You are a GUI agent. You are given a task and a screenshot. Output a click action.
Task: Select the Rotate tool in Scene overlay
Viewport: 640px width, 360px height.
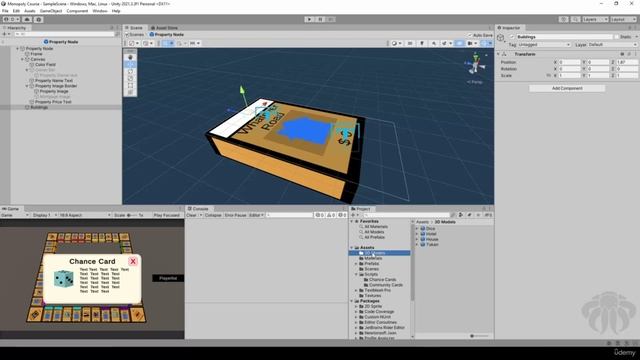[130, 71]
